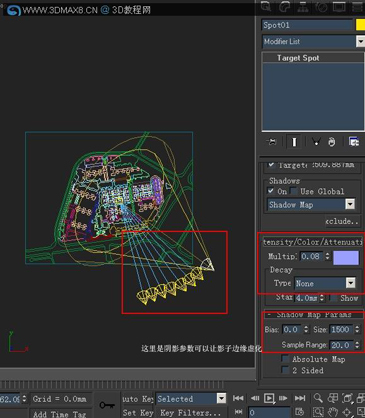Click the Make Unique icon
365x418 pixels.
click(316, 142)
